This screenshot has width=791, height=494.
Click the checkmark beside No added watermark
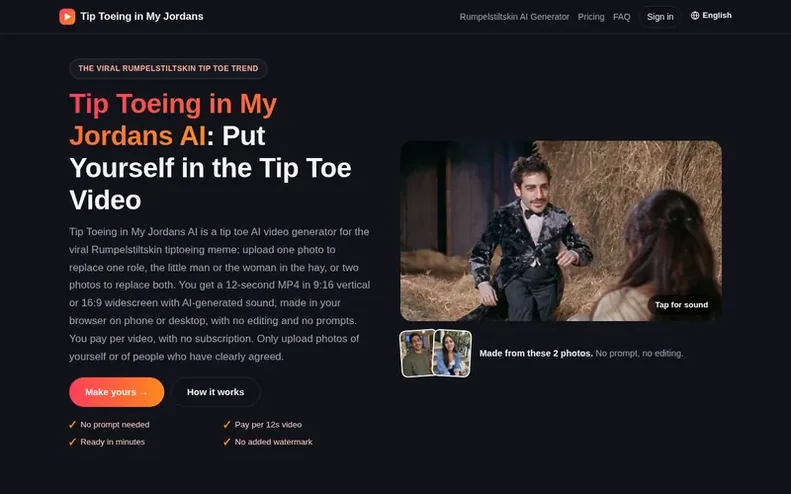point(227,442)
